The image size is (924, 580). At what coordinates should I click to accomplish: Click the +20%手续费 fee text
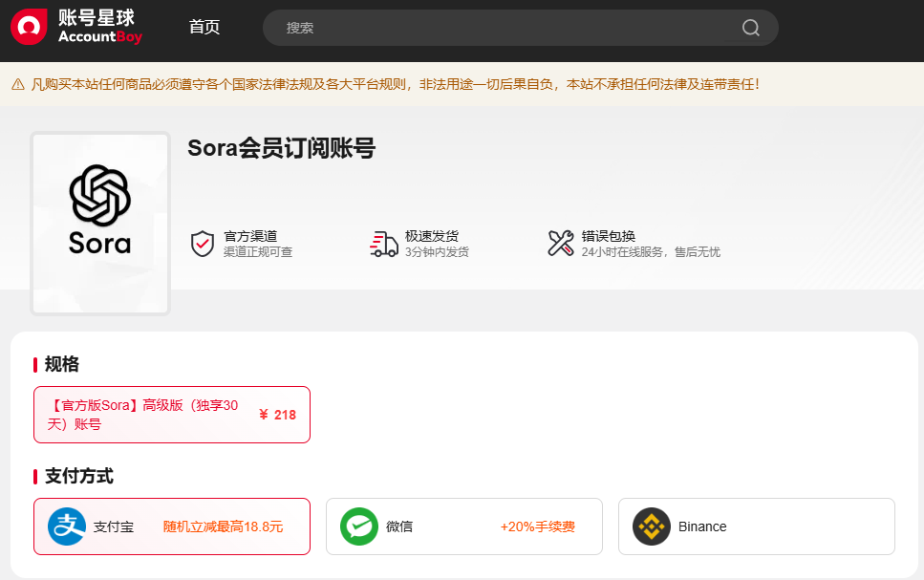(537, 526)
